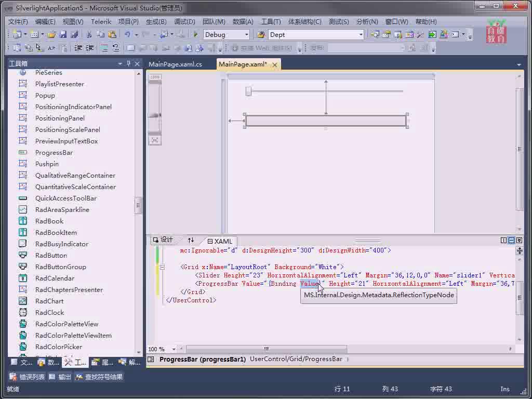Click the designer zoom slider thumb

(x=155, y=116)
